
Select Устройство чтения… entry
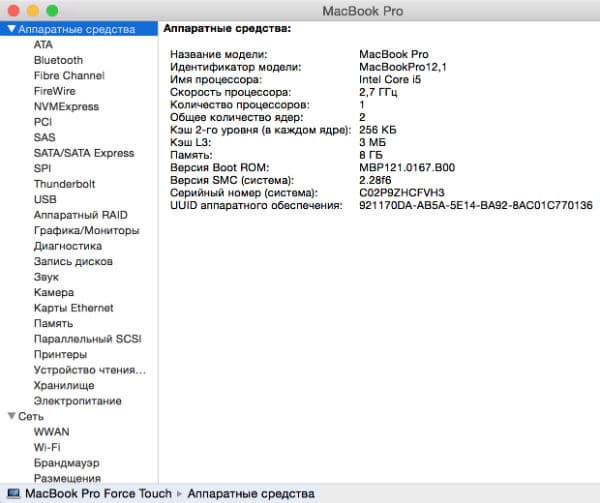coord(90,370)
